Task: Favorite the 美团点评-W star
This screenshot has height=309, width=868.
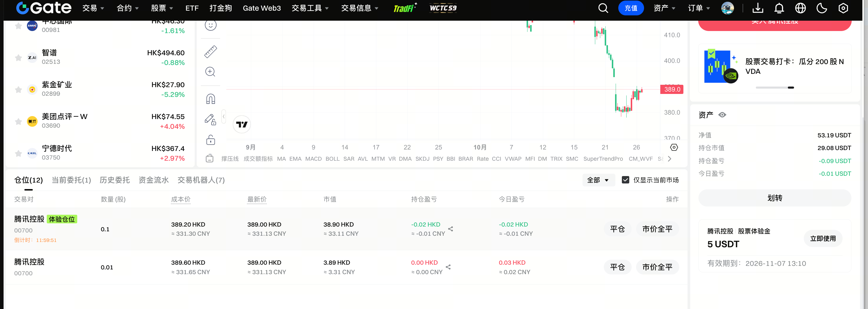Action: click(19, 121)
